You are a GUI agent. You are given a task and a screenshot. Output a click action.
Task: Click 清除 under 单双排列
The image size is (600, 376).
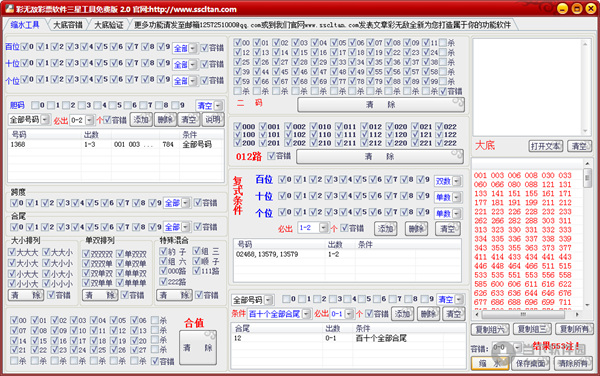click(x=100, y=295)
